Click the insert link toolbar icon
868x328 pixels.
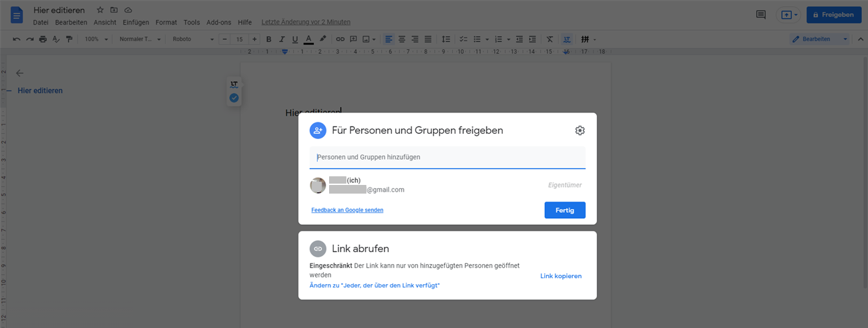coord(340,39)
